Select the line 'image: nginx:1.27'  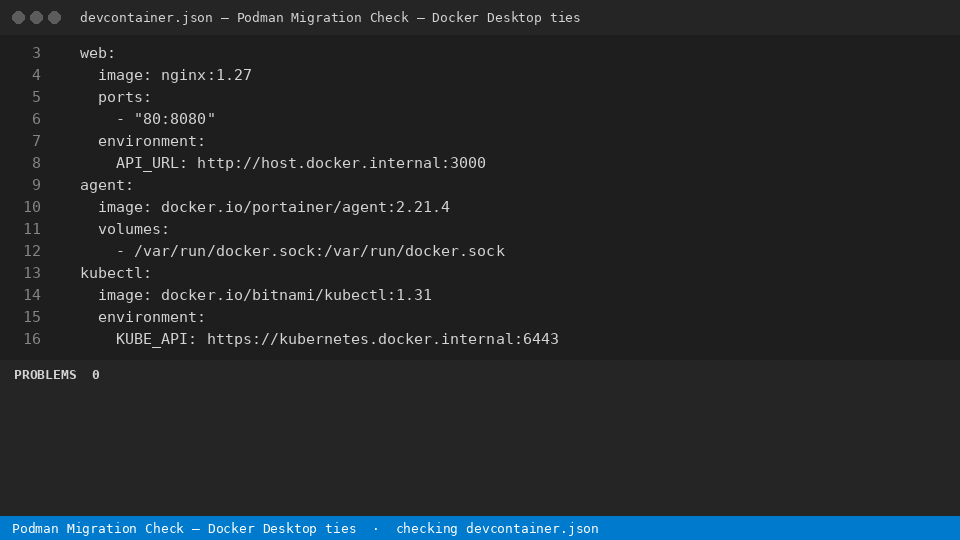click(174, 75)
